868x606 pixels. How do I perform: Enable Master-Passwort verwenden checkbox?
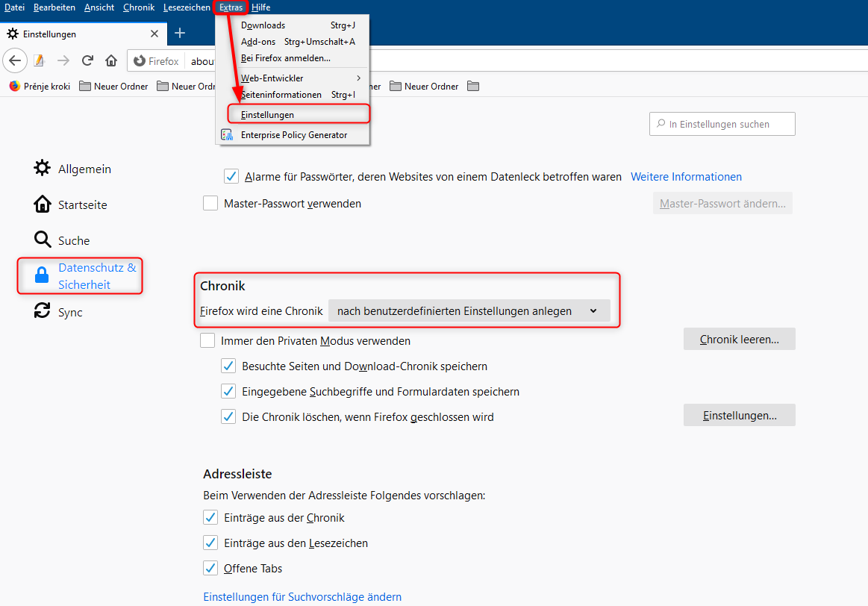click(210, 203)
